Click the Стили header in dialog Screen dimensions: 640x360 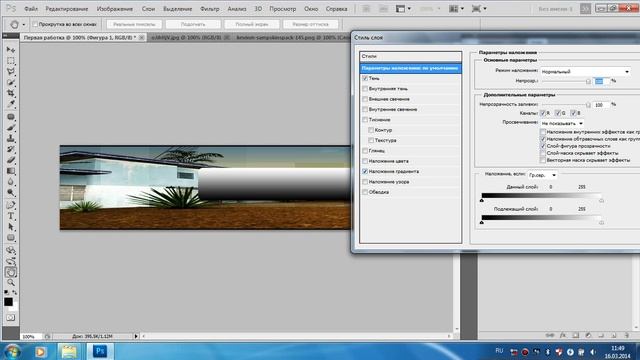411,56
